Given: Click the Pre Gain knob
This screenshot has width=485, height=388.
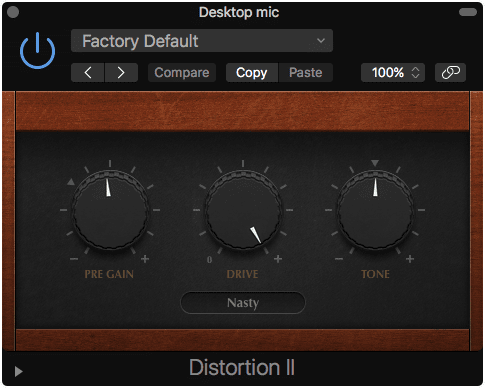Looking at the screenshot, I should coord(110,210).
